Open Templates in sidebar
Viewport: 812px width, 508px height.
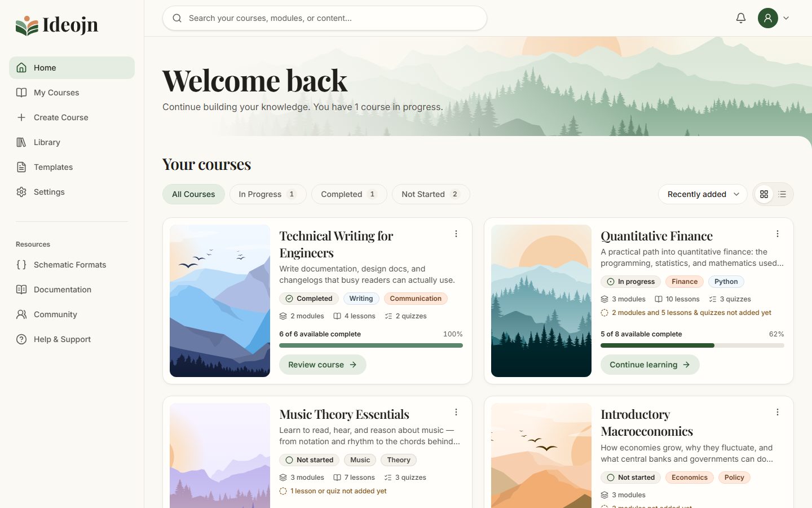(x=72, y=167)
